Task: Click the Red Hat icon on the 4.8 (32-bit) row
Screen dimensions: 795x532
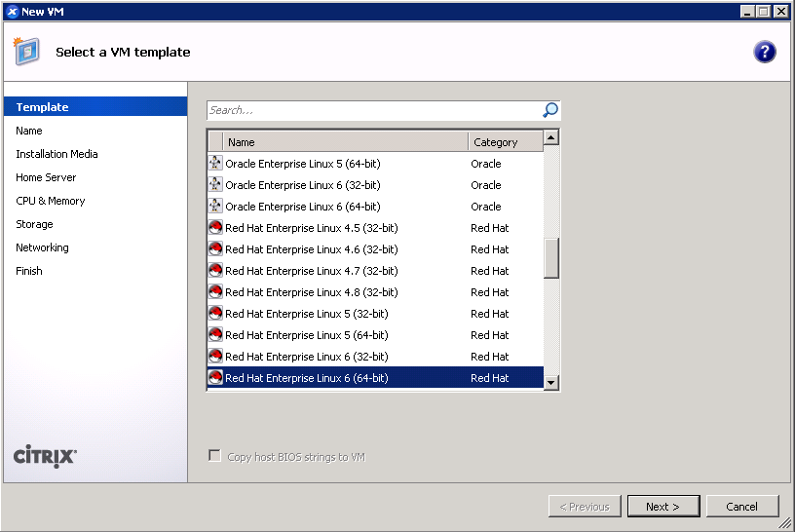Action: pyautogui.click(x=215, y=291)
